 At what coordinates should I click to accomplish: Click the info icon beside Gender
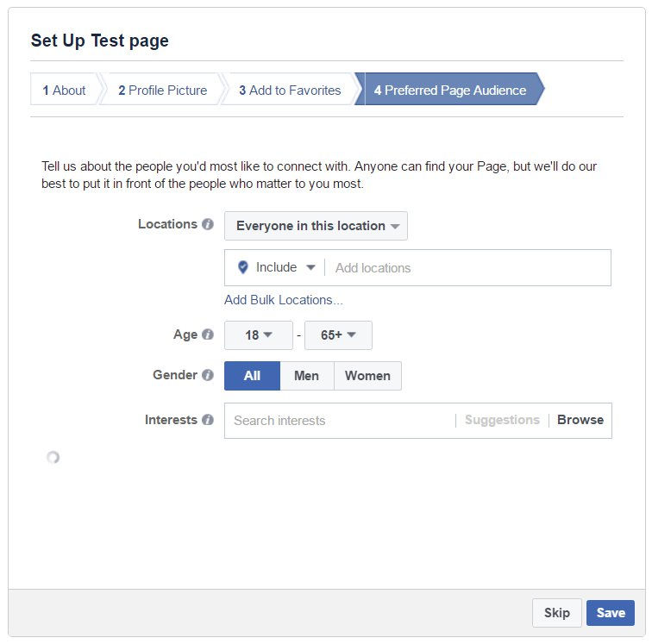[x=208, y=375]
